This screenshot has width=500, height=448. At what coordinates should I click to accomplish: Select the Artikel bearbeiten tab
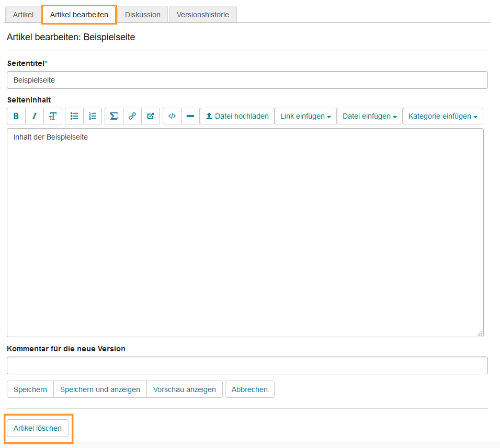tap(79, 15)
